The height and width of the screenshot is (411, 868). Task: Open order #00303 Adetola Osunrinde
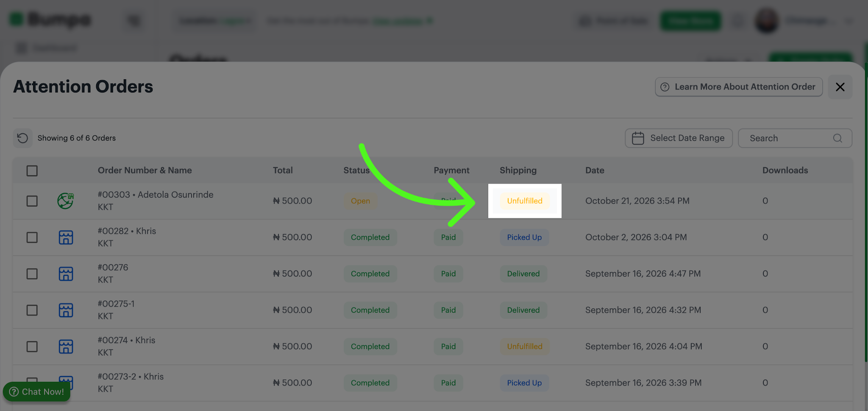click(x=156, y=195)
